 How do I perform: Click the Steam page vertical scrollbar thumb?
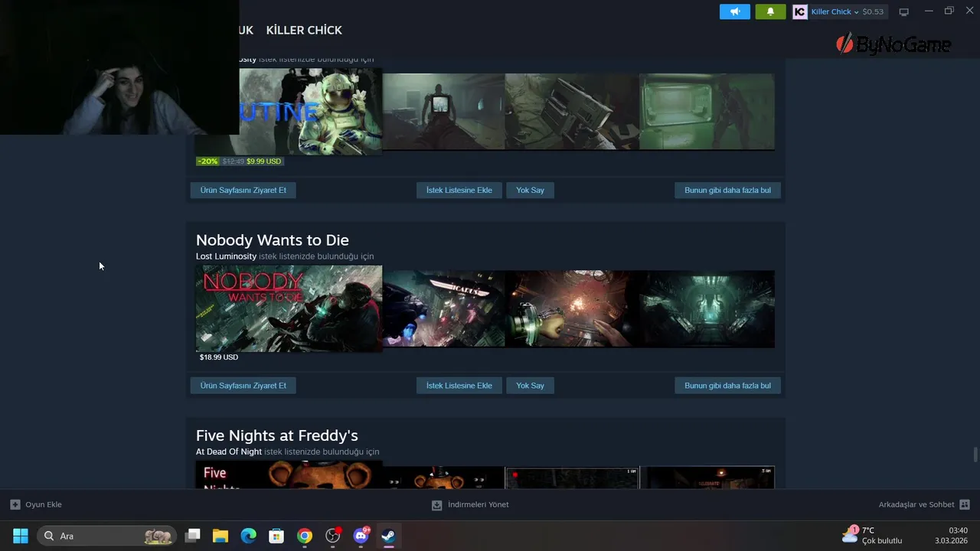(975, 455)
